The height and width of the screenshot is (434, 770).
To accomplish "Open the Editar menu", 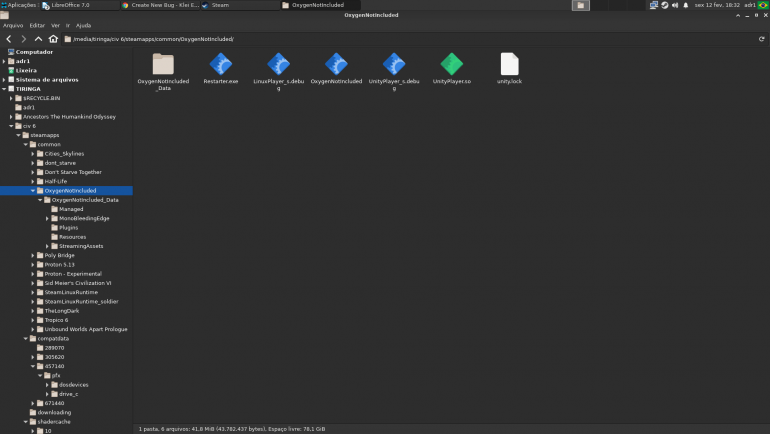I will click(x=37, y=26).
